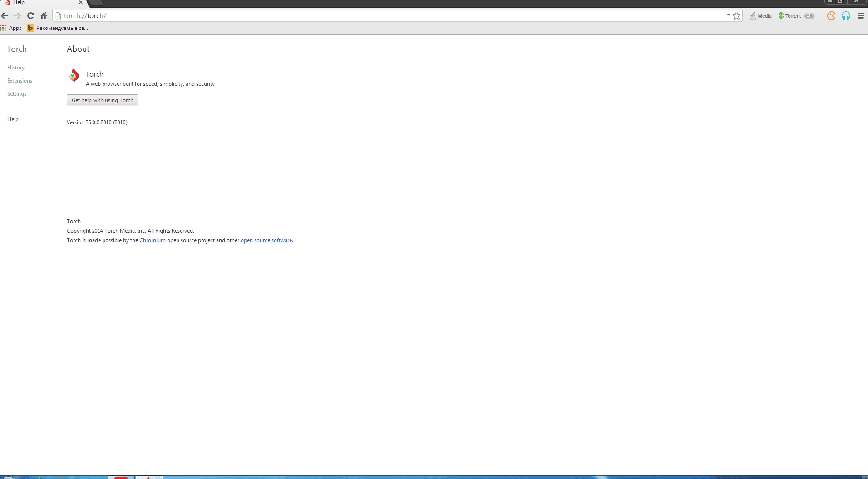Open the home page icon
The height and width of the screenshot is (479, 868).
[x=44, y=16]
